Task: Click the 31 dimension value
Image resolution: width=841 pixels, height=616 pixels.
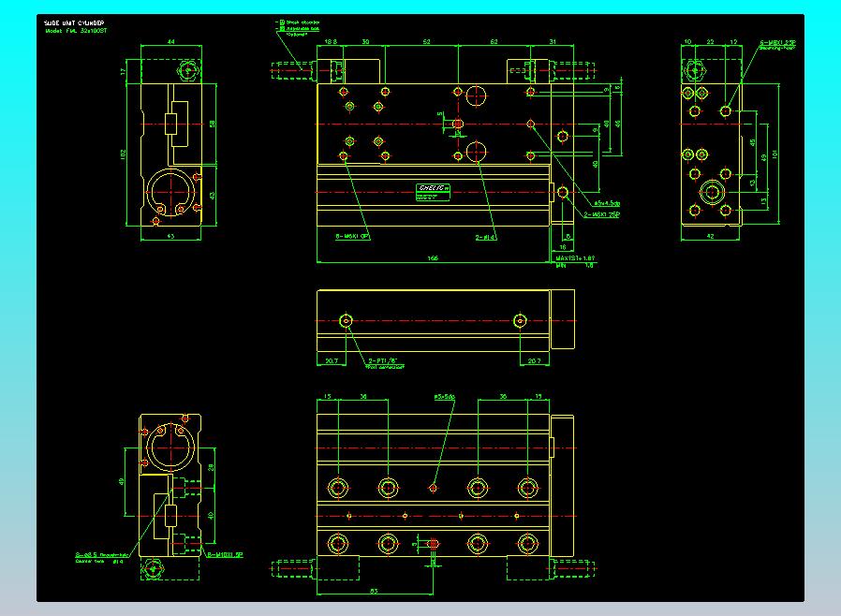Action: pos(553,41)
